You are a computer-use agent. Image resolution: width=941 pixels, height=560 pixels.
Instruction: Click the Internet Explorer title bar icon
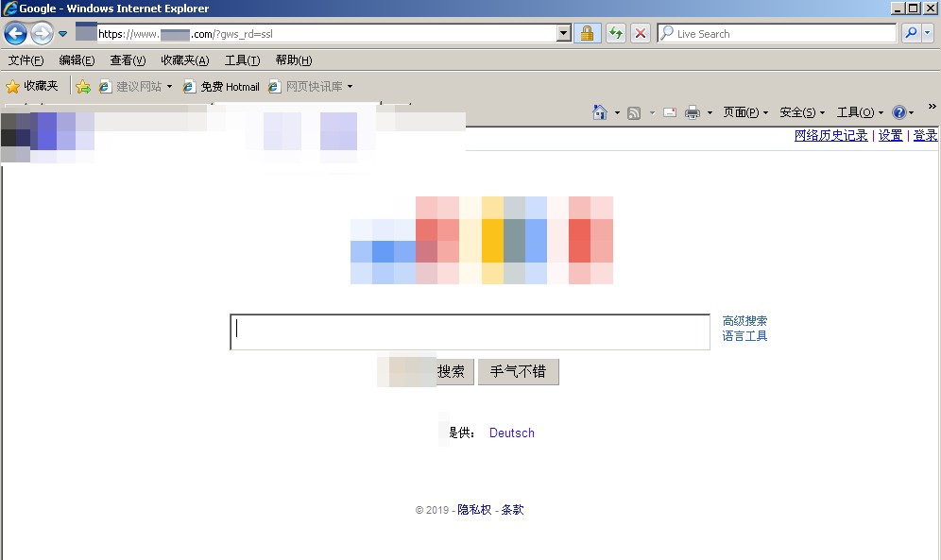click(x=9, y=8)
